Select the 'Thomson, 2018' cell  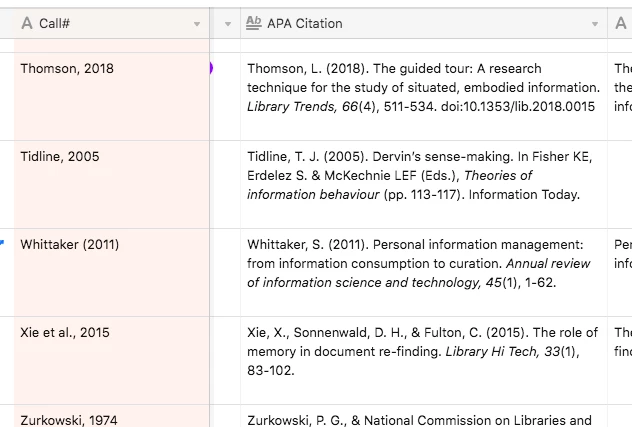[x=112, y=97]
